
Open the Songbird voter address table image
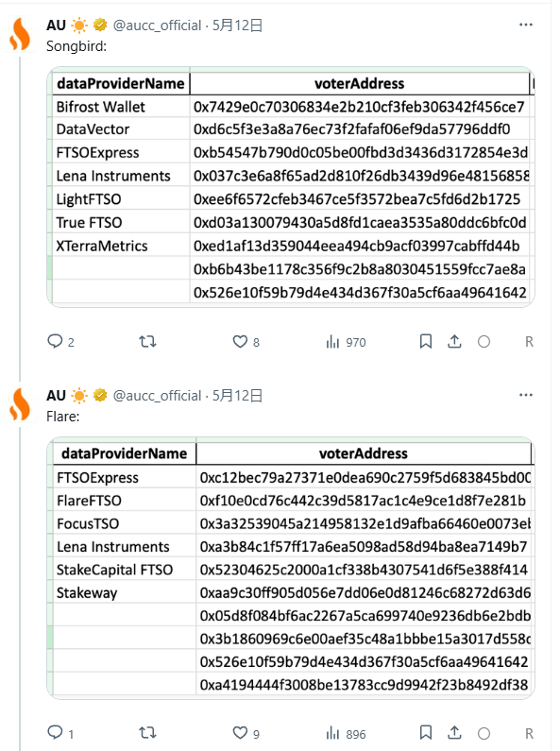pyautogui.click(x=291, y=187)
